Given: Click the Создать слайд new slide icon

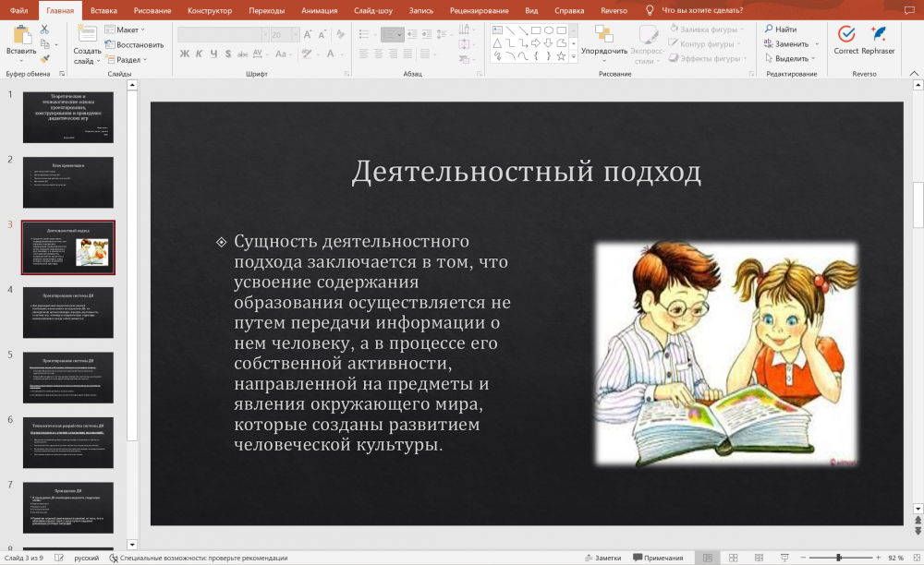Looking at the screenshot, I should coord(87,34).
